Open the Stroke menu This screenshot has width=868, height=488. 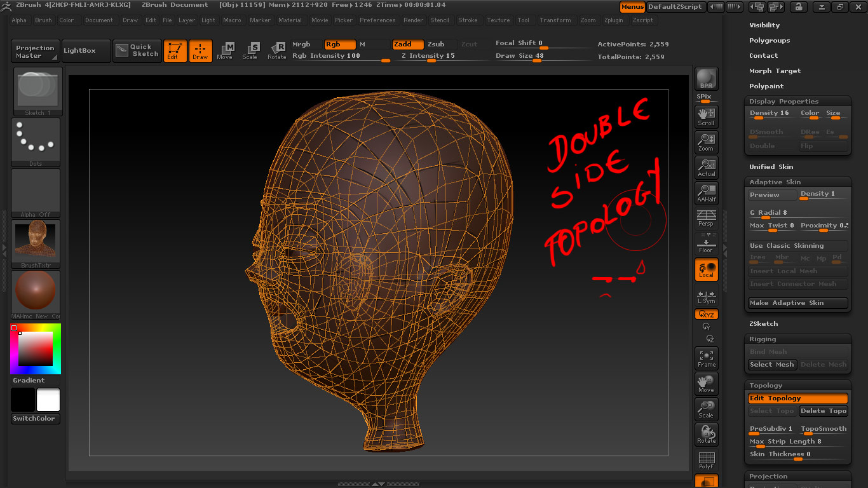[468, 20]
